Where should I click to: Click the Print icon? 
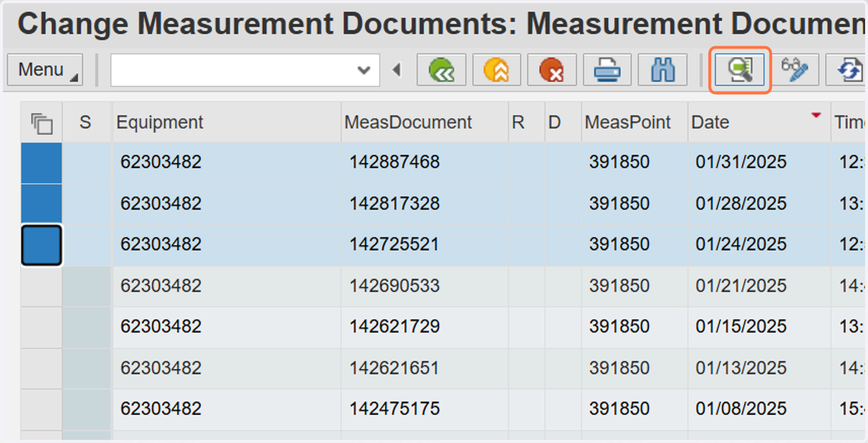607,70
